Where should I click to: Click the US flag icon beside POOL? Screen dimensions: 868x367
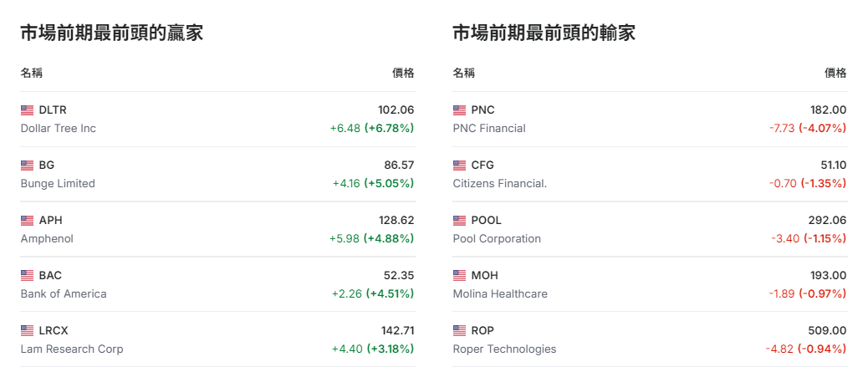click(x=460, y=221)
